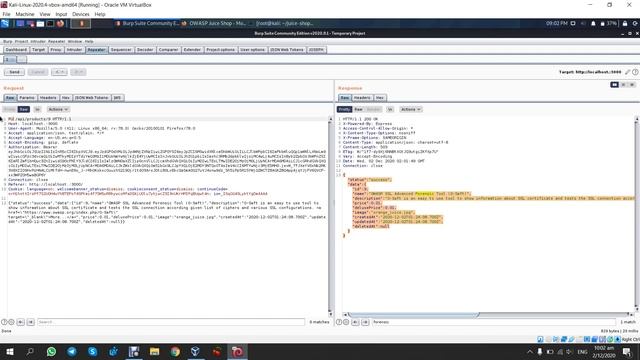The image size is (640, 360).
Task: Open the Burp menu
Action: (7, 41)
